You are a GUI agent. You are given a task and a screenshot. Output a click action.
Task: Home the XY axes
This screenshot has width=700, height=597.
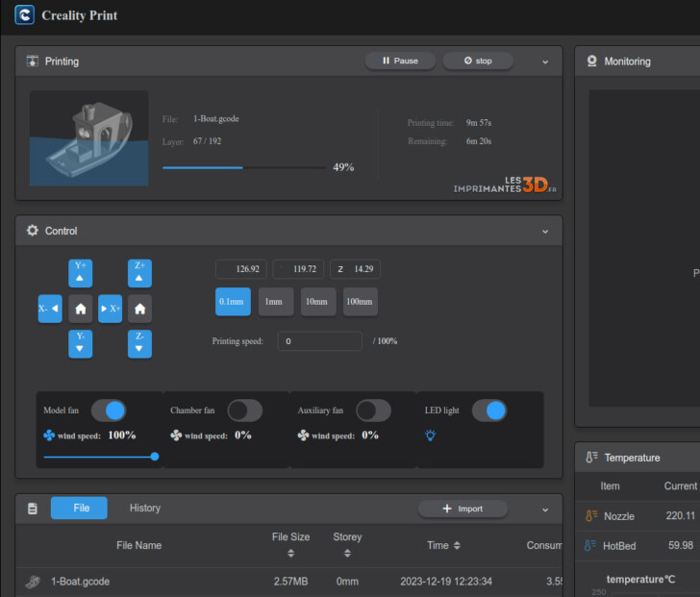(x=81, y=309)
